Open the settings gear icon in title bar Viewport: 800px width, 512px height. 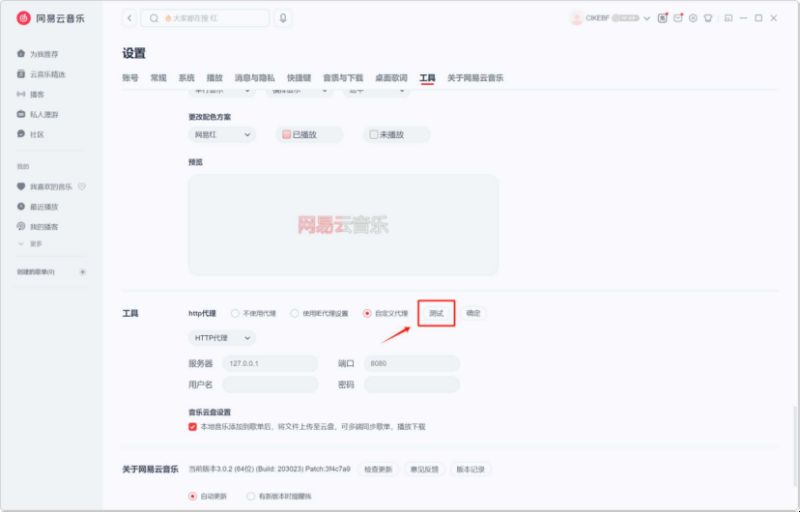(x=693, y=18)
